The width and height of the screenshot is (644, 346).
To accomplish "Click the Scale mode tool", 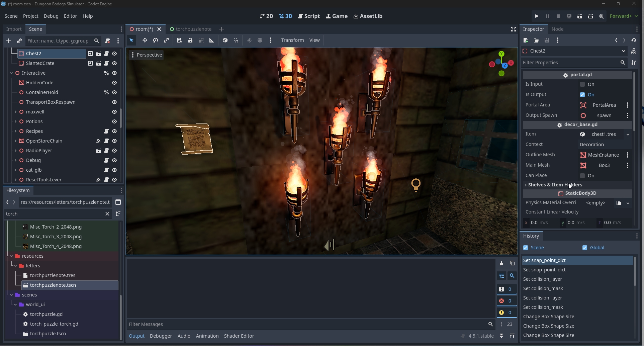I will [x=166, y=40].
